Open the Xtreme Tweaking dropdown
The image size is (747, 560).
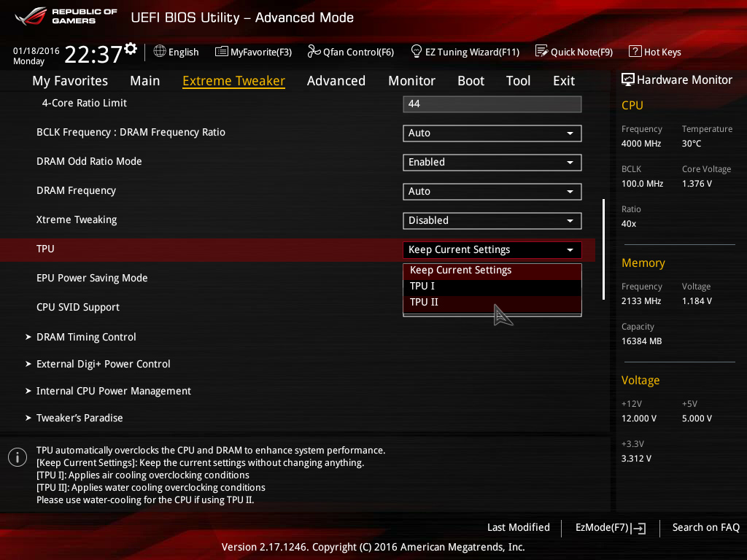point(492,220)
